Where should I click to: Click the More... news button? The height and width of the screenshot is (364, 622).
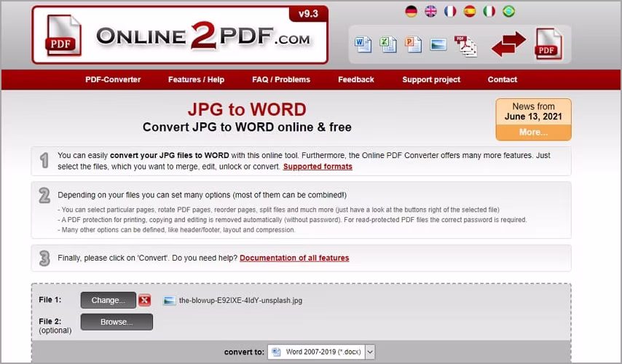point(534,132)
